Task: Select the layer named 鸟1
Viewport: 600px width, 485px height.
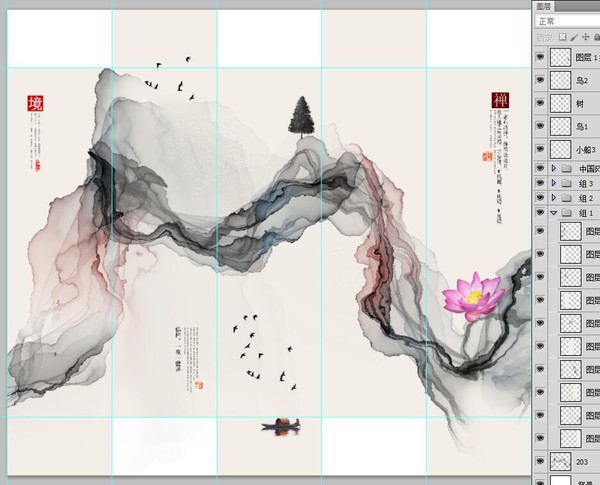Action: coord(582,127)
